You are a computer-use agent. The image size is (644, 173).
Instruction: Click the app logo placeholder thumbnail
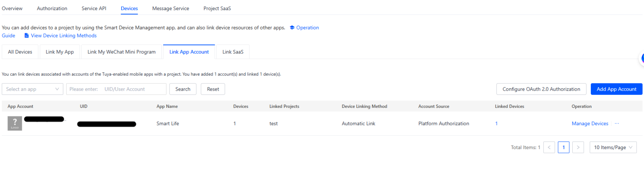pos(15,123)
